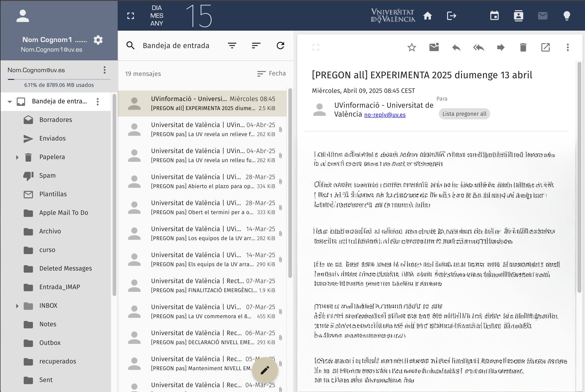Viewport: 585px width, 392px height.
Task: Click the storage usage quota bar
Action: tap(59, 79)
